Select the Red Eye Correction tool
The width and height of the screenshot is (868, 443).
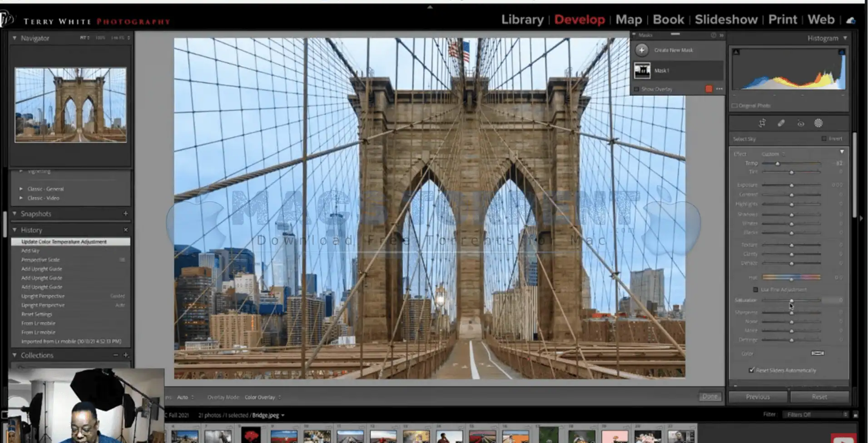pos(800,123)
